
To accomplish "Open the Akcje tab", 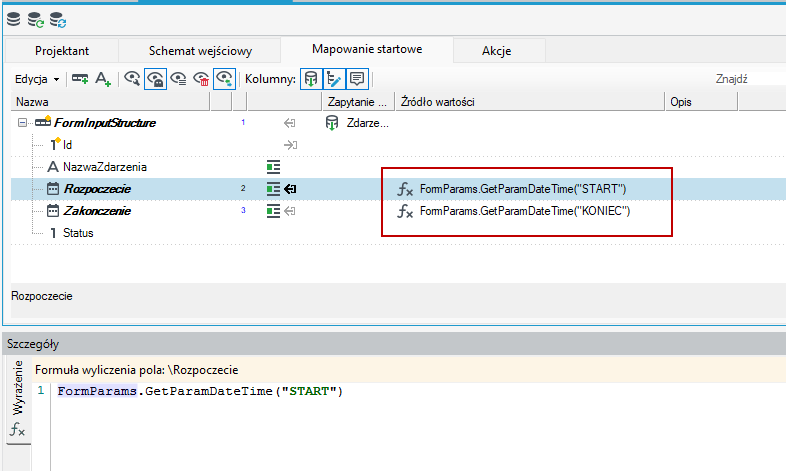I will click(496, 51).
